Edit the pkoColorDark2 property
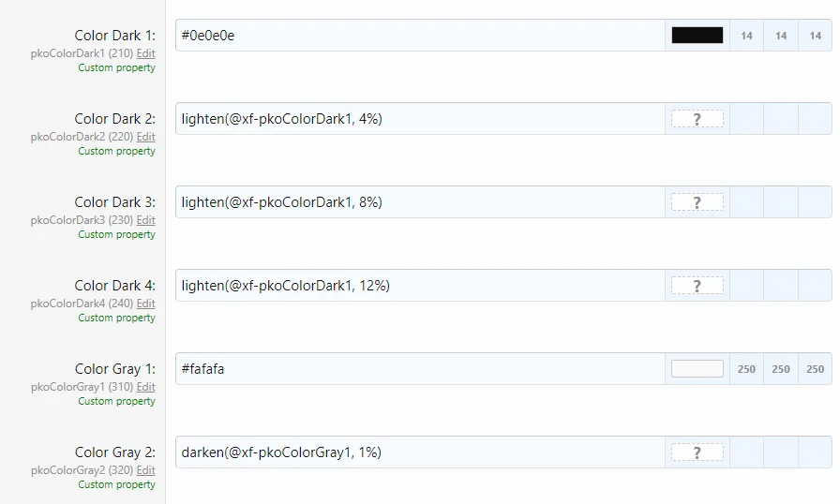Viewport: 840px width, 504px height. point(145,137)
